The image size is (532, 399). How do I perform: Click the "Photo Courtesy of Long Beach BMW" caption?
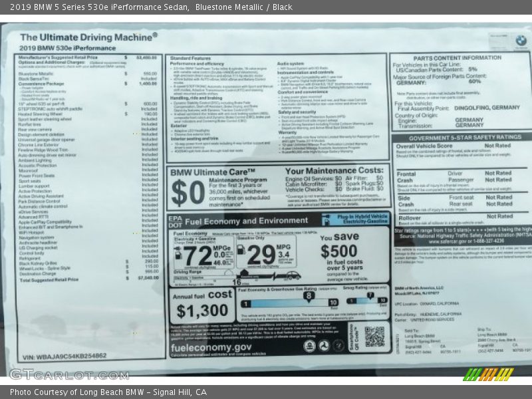coord(108,392)
